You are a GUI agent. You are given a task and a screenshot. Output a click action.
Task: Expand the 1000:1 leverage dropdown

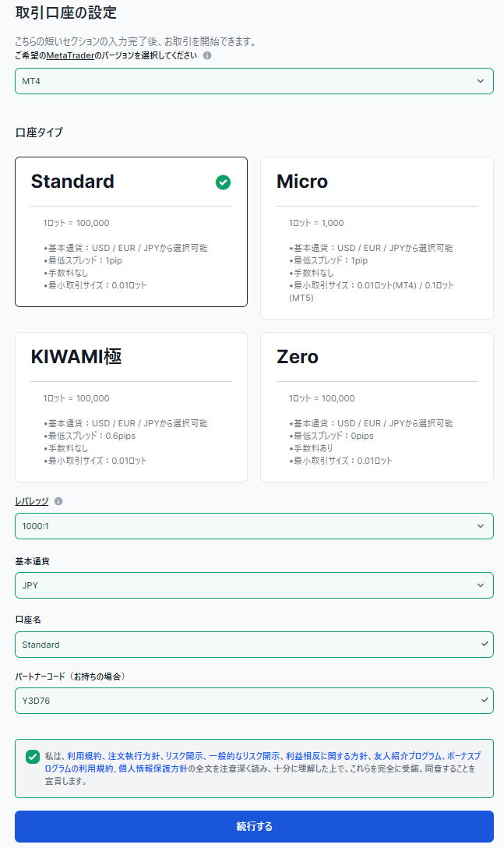tap(254, 526)
